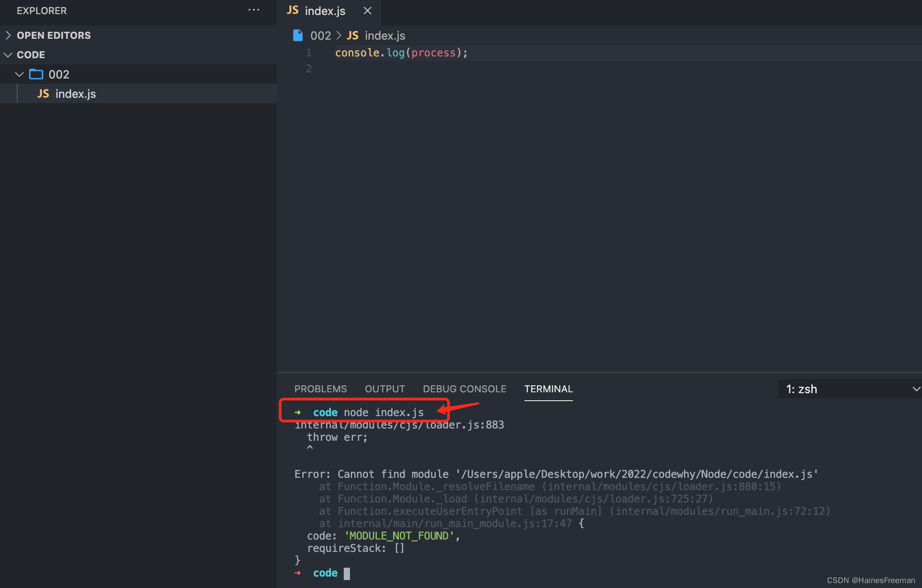Open the DEBUG CONSOLE tab
922x588 pixels.
[x=464, y=389]
